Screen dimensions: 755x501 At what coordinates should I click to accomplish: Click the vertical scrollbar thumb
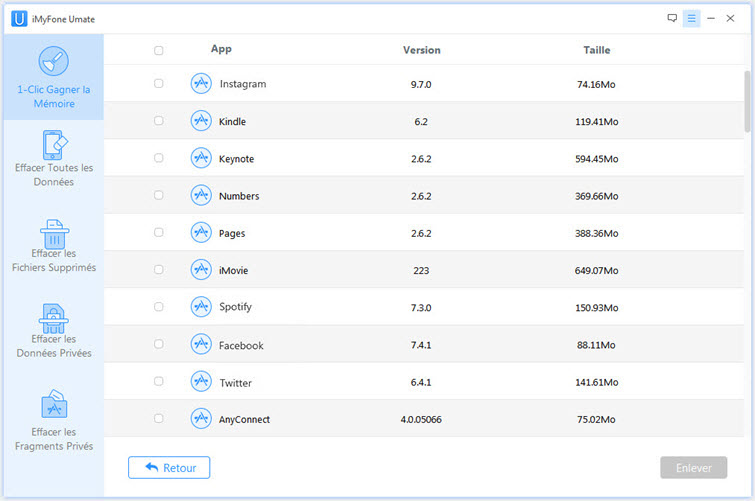pos(747,101)
